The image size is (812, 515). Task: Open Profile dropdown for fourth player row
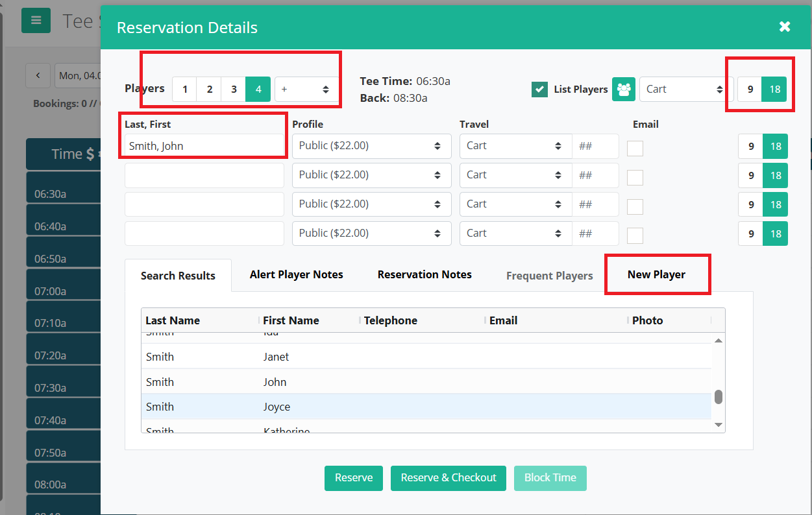372,234
